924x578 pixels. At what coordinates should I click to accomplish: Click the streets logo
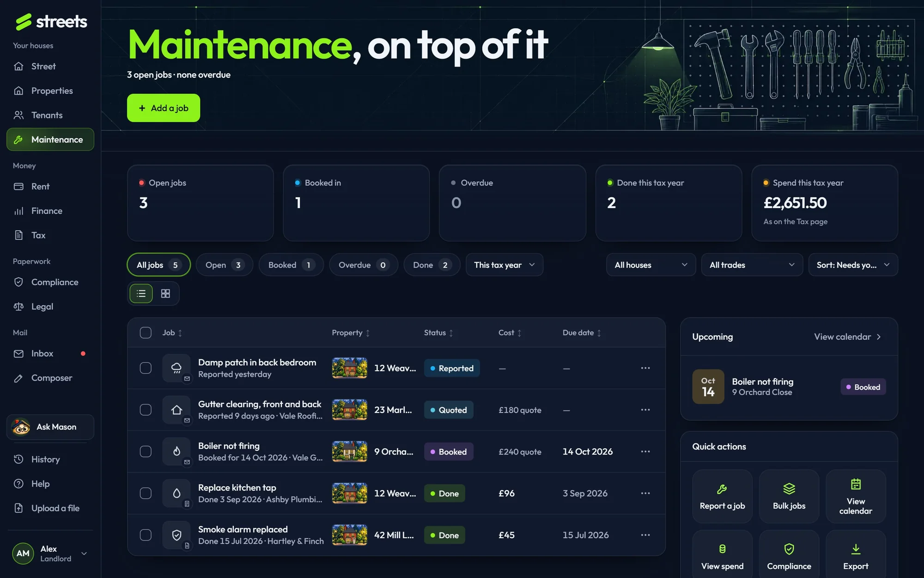[x=51, y=21]
